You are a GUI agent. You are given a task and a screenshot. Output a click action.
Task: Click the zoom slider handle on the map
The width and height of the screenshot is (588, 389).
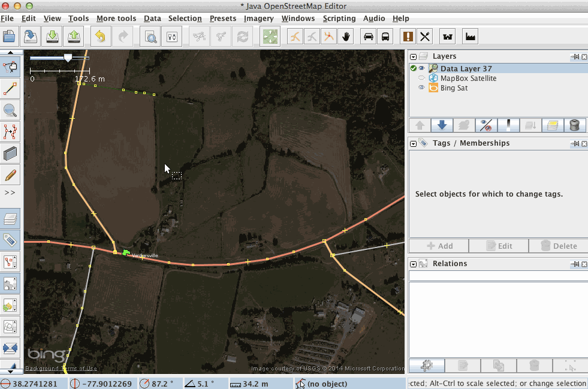point(68,57)
